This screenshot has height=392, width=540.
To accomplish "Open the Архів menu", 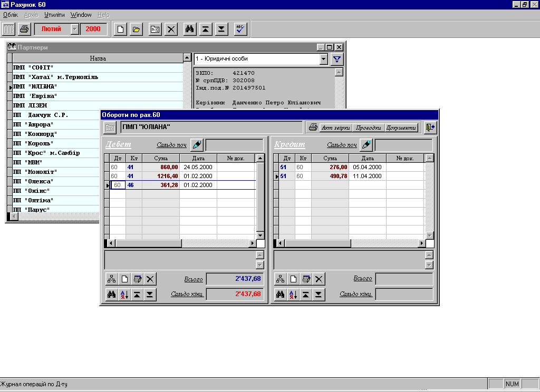I will [31, 15].
